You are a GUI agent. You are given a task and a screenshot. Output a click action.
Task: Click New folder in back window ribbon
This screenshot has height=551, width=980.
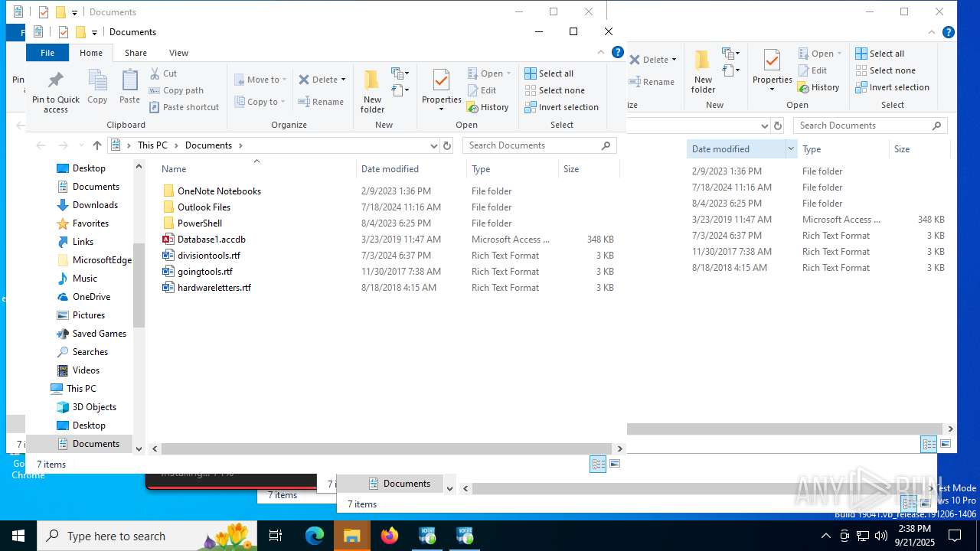(x=703, y=73)
